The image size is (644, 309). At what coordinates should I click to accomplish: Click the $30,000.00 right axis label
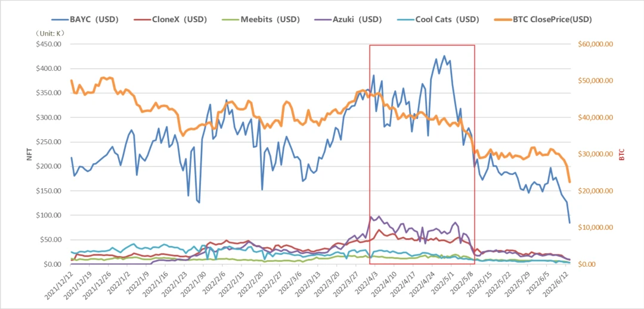[x=595, y=154]
